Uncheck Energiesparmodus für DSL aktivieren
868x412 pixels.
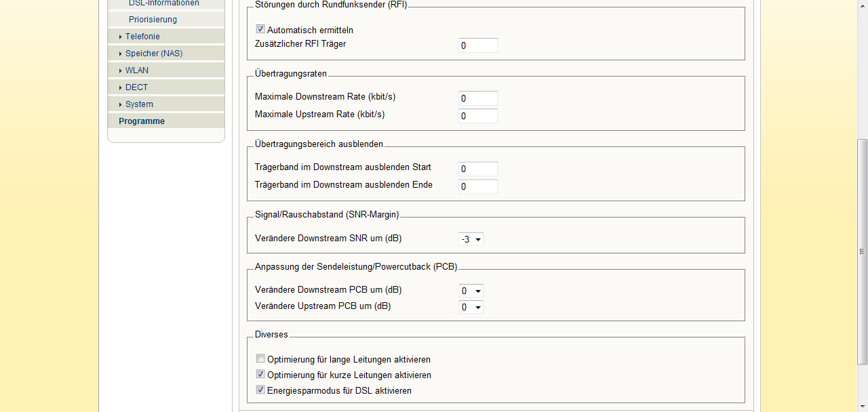(260, 390)
